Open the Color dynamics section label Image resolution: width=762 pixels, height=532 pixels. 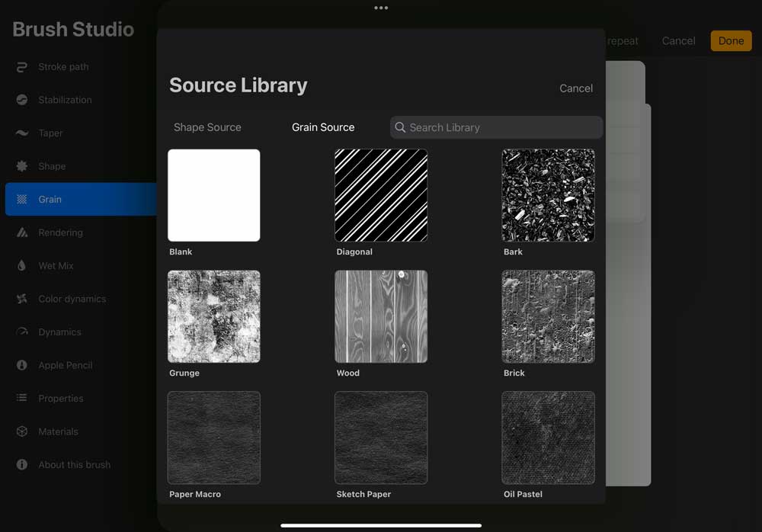point(72,299)
